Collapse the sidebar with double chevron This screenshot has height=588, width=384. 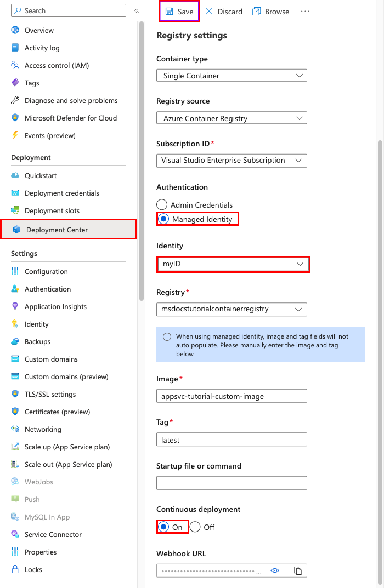click(137, 10)
